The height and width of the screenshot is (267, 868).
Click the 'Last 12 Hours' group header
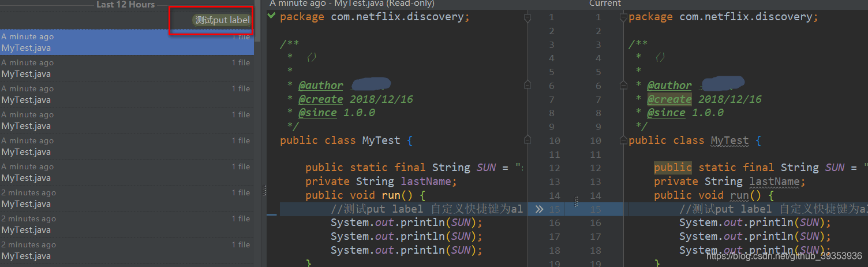point(125,5)
